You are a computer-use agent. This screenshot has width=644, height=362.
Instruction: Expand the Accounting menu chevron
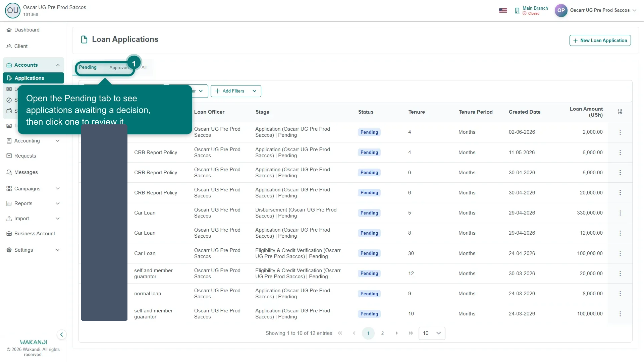tap(58, 141)
